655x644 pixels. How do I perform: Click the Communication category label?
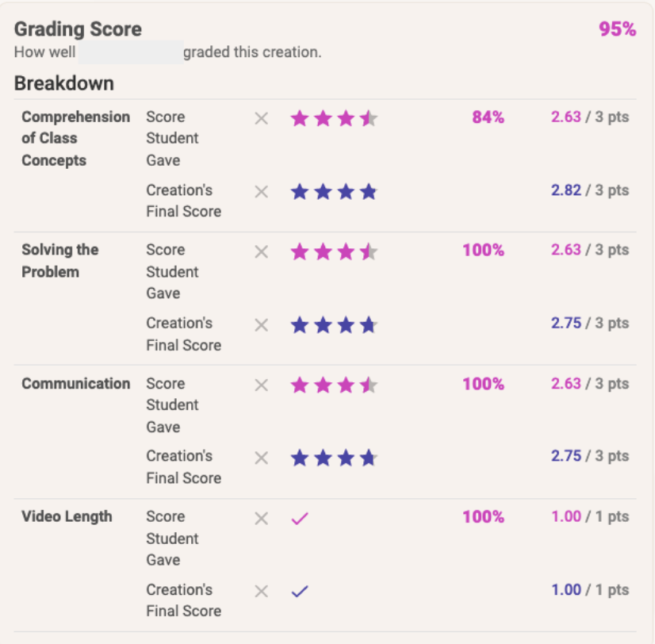pyautogui.click(x=76, y=384)
